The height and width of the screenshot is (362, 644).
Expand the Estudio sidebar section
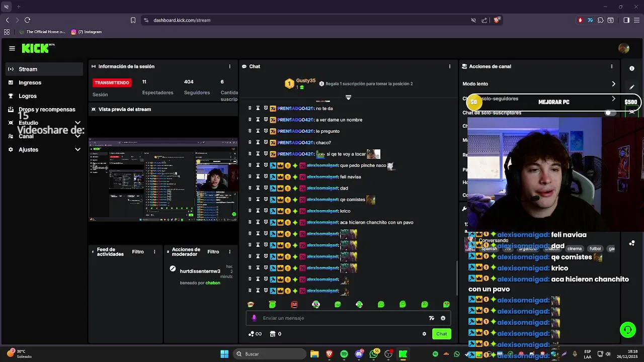77,123
